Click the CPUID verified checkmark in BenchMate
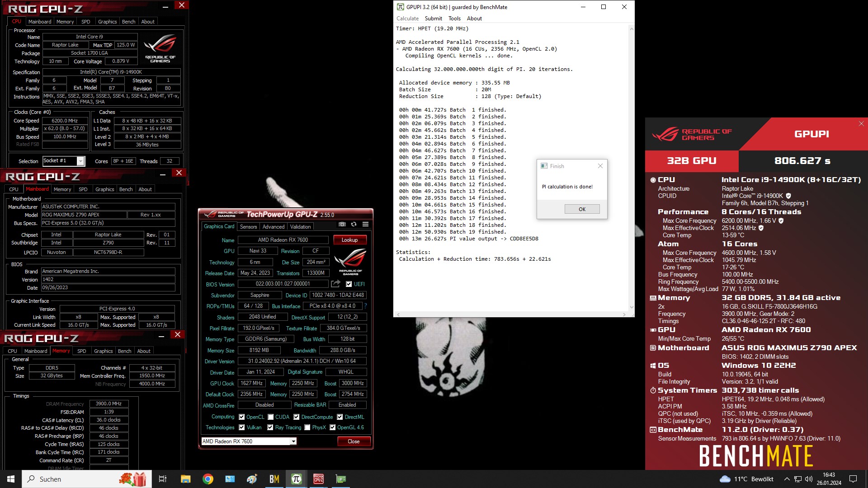Viewport: 868px width, 488px height. [x=788, y=196]
